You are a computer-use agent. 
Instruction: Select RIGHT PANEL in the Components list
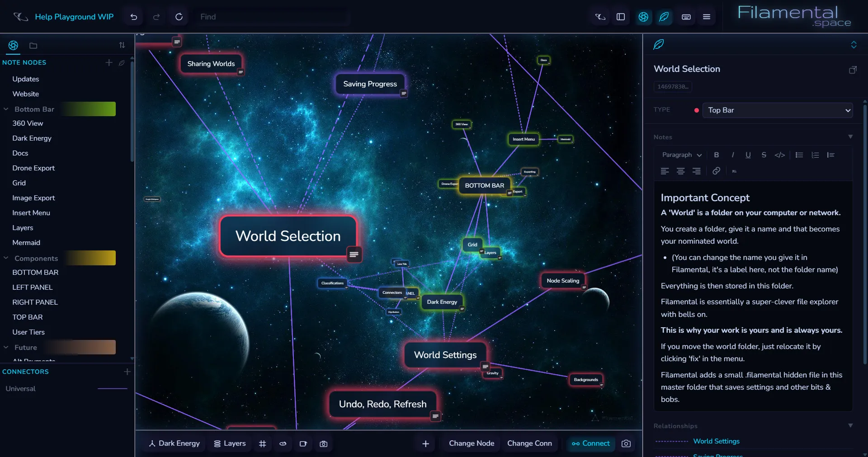pos(35,302)
